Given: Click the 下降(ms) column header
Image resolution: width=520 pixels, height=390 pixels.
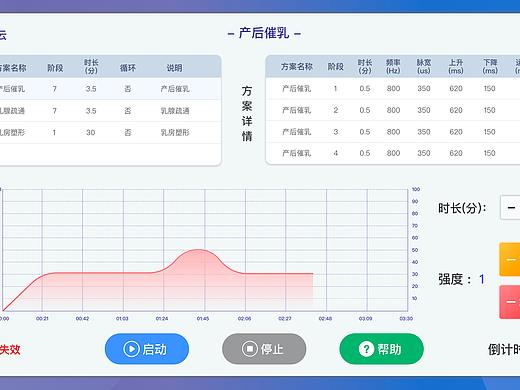Looking at the screenshot, I should click(490, 66).
